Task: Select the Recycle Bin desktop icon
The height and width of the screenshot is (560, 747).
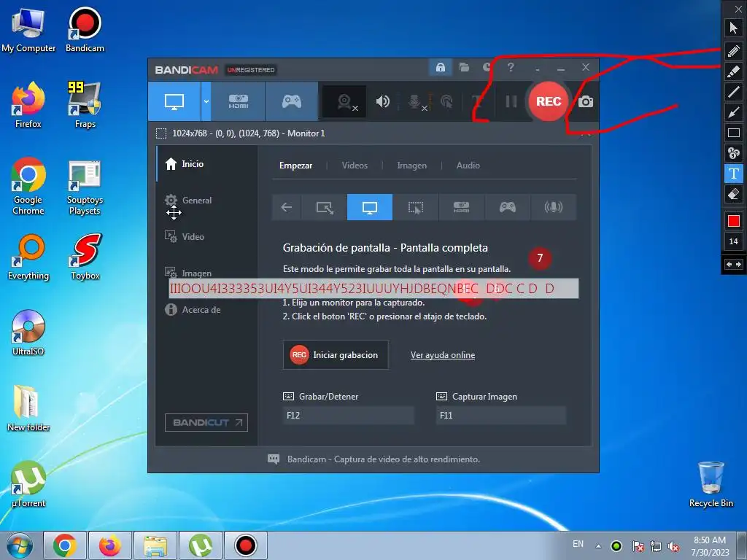Action: 711,484
